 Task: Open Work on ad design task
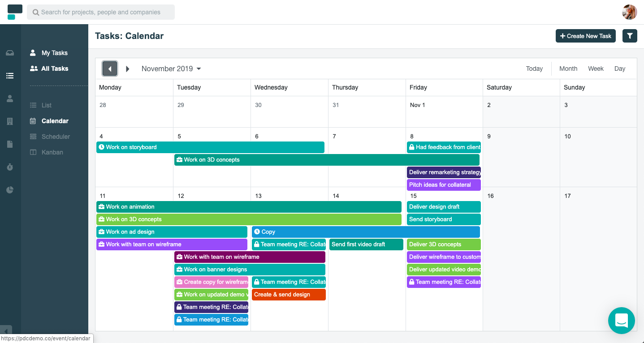pos(172,232)
